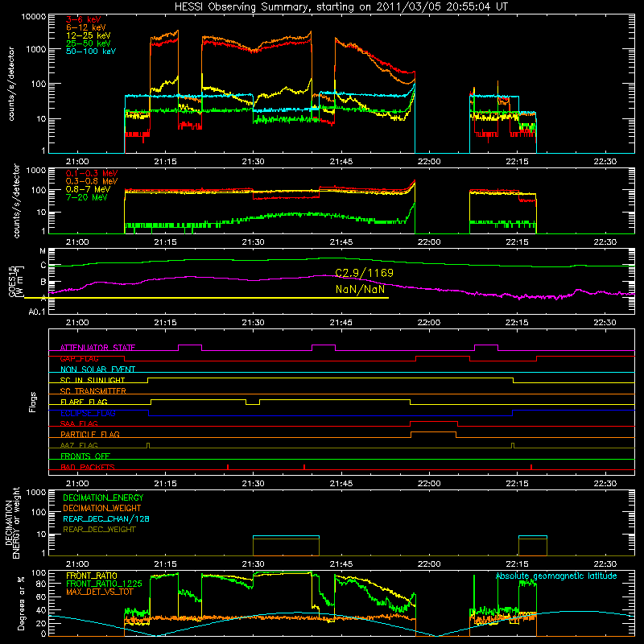The image size is (644, 644).
Task: Select the yellow "12-25 keV" legend label
Action: pyautogui.click(x=89, y=35)
